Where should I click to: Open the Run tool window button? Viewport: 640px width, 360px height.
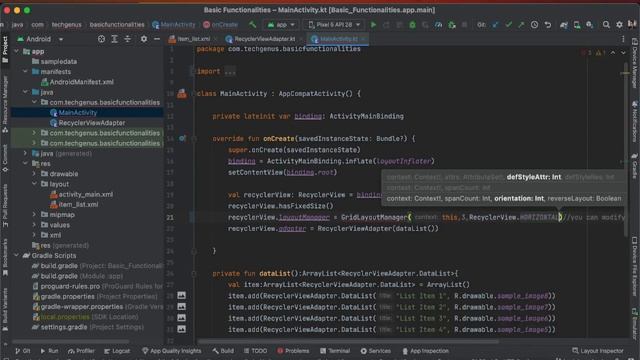(x=49, y=351)
